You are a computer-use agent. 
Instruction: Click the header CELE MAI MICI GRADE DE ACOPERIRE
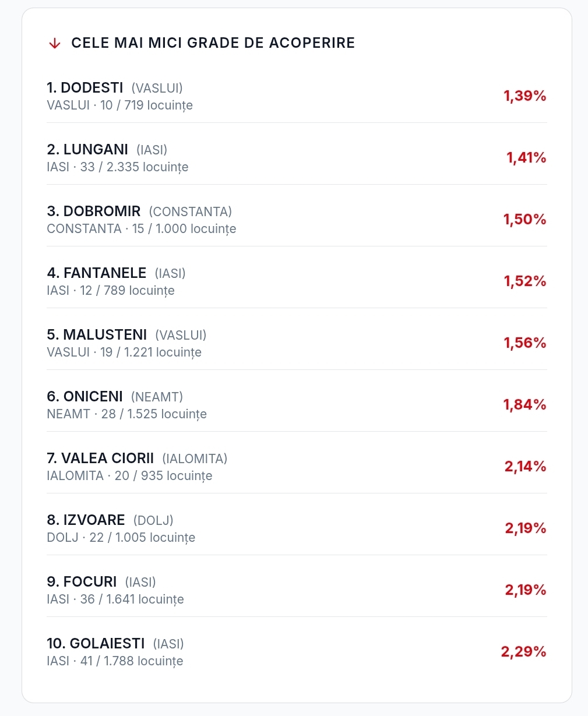coord(213,43)
